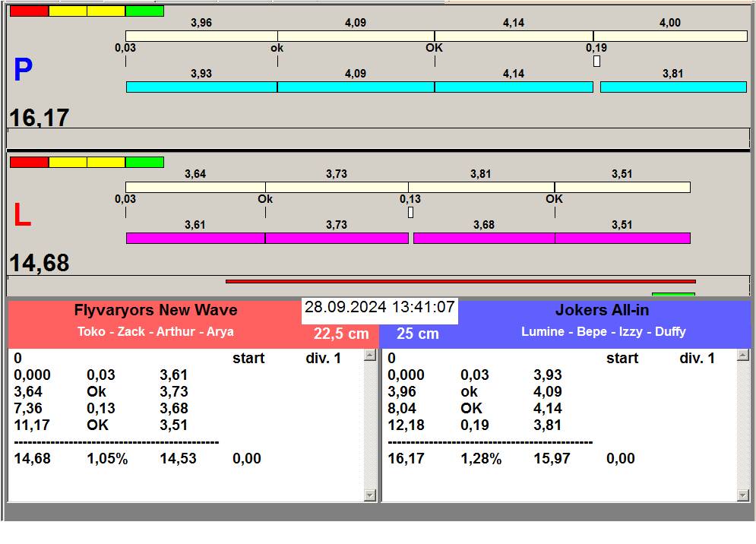The image size is (756, 544).
Task: Click the cyan bar segment labeled 3,93
Action: pyautogui.click(x=201, y=87)
